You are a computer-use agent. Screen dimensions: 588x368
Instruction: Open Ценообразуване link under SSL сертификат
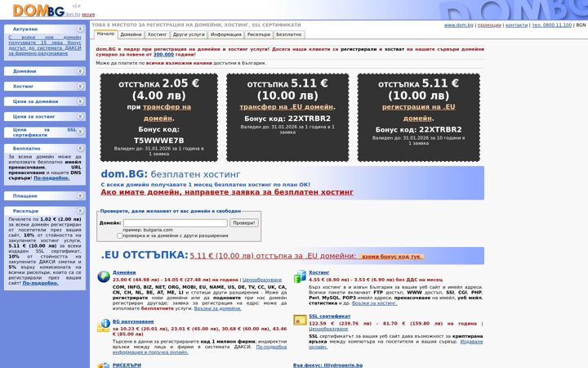pyautogui.click(x=328, y=329)
